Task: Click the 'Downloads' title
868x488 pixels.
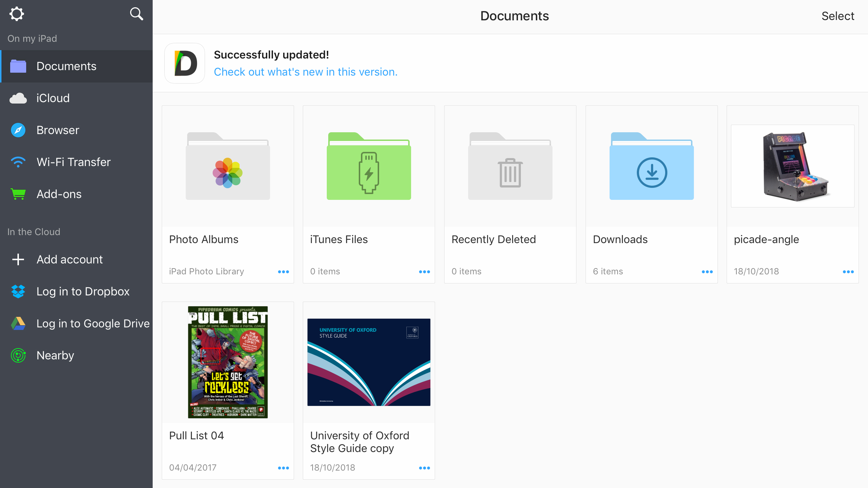Action: 620,239
